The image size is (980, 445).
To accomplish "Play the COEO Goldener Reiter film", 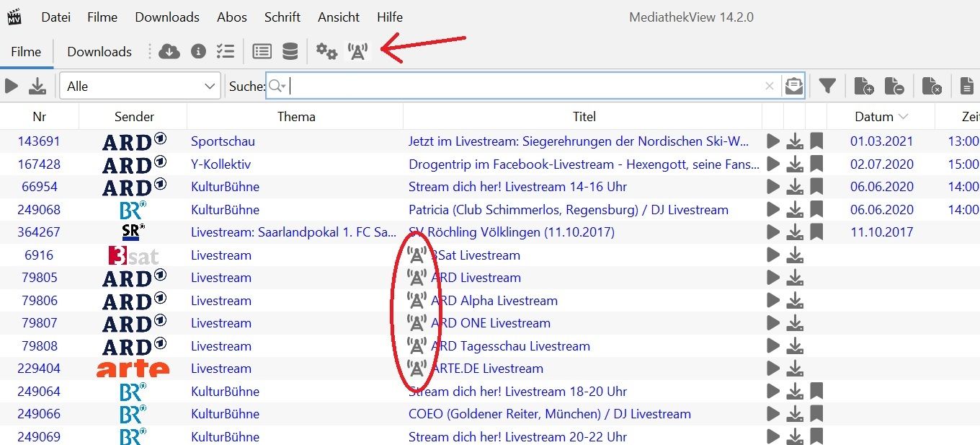I will [773, 414].
